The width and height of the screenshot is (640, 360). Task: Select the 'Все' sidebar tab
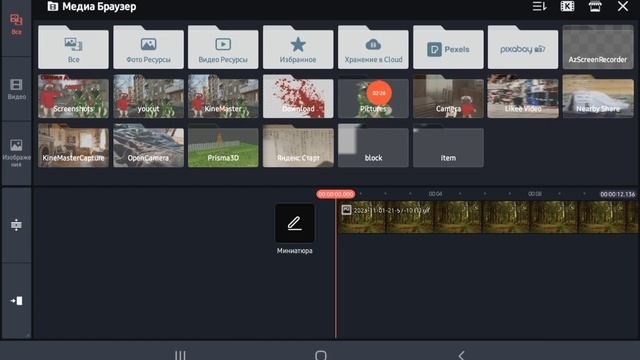16,24
